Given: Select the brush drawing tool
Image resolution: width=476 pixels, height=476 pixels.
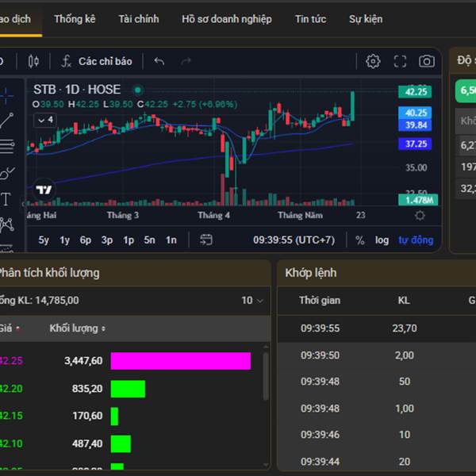Looking at the screenshot, I should pyautogui.click(x=6, y=172).
